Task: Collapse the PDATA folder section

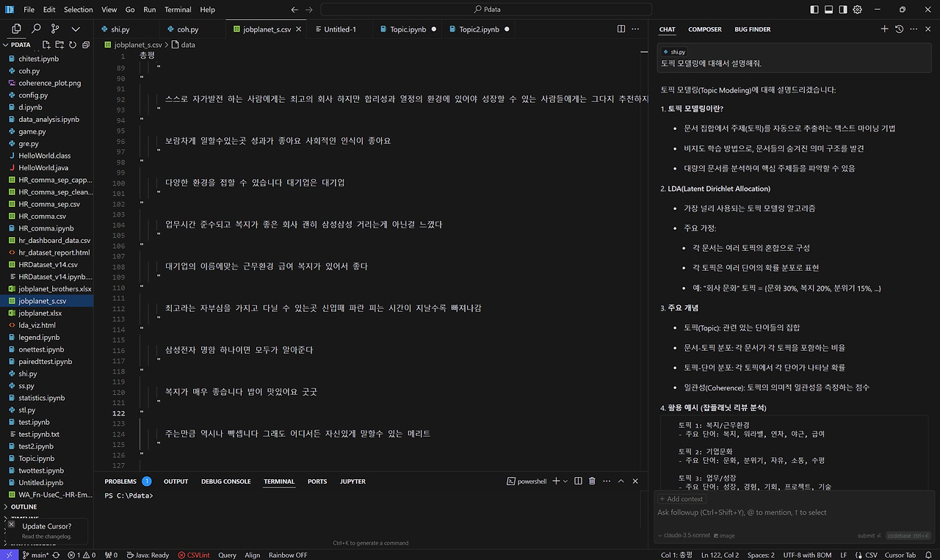Action: coord(21,45)
